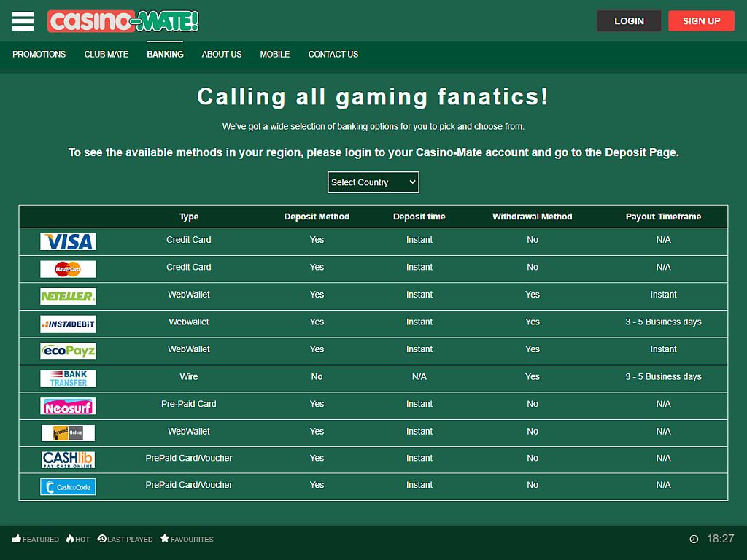Open the Favourites star section
The width and height of the screenshot is (747, 560).
186,540
